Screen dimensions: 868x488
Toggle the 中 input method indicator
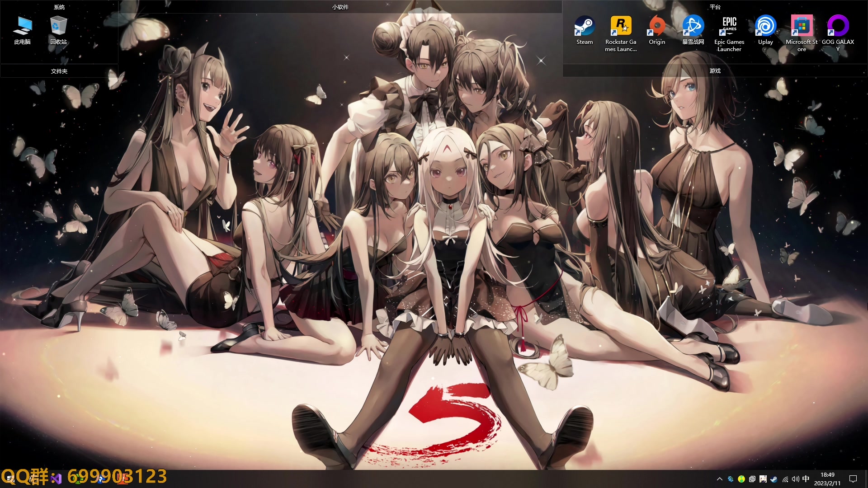pos(806,479)
